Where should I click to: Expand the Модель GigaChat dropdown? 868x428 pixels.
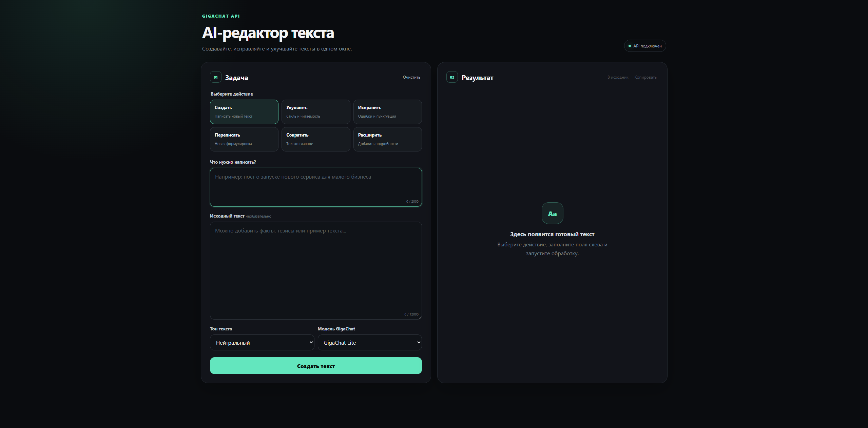(370, 343)
